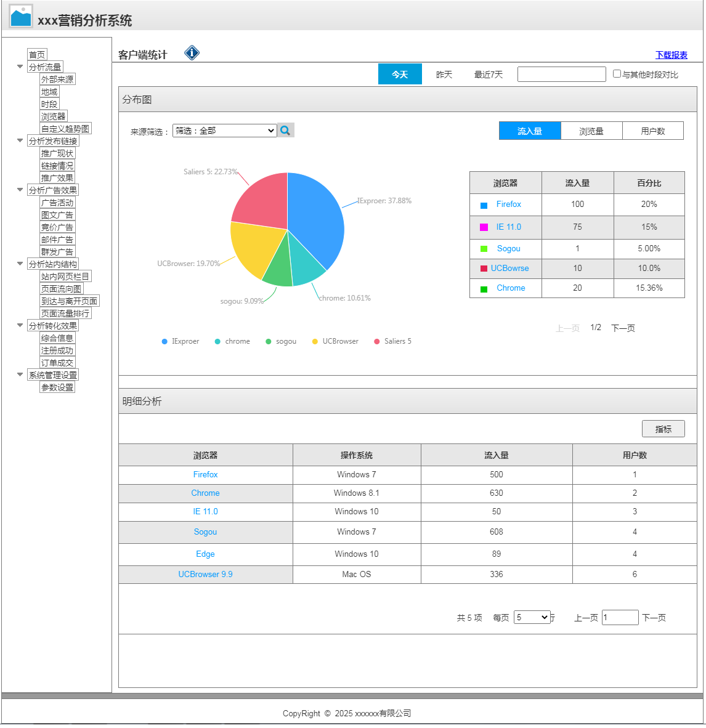The image size is (706, 728).
Task: Click the blue Firefox color swatch
Action: 484,205
